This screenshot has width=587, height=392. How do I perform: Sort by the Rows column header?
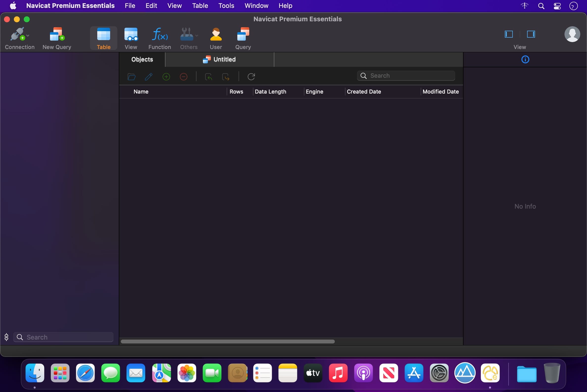tap(236, 92)
